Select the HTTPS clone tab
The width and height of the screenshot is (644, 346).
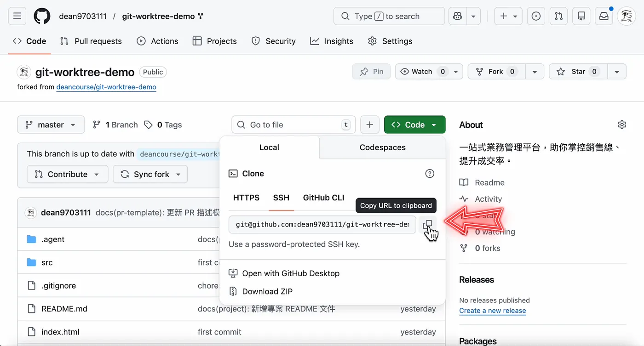(247, 198)
